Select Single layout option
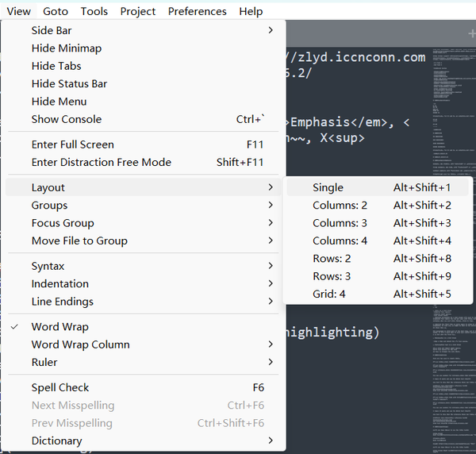Viewport: 476px width, 454px height. [328, 188]
